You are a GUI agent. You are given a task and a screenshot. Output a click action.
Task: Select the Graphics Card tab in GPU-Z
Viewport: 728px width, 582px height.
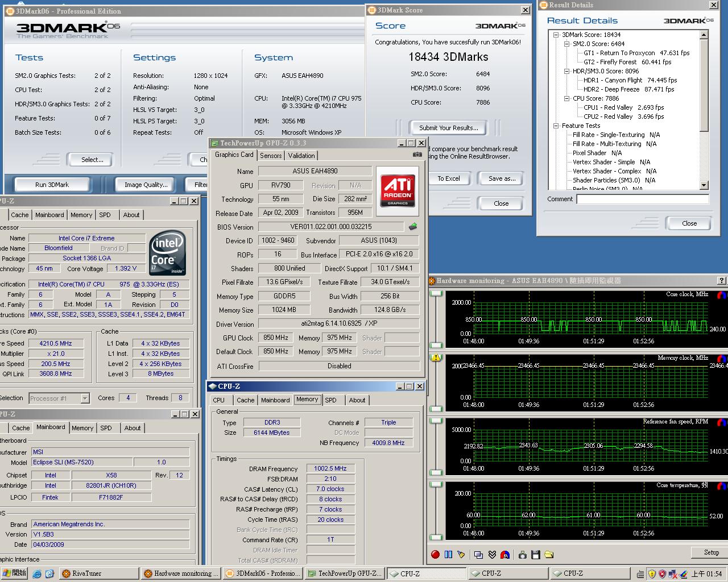[x=234, y=155]
